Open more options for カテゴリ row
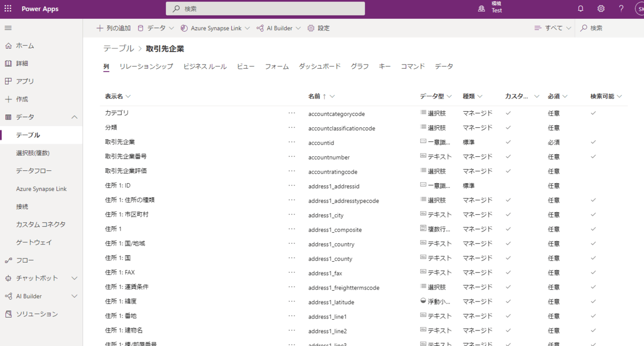 point(291,113)
